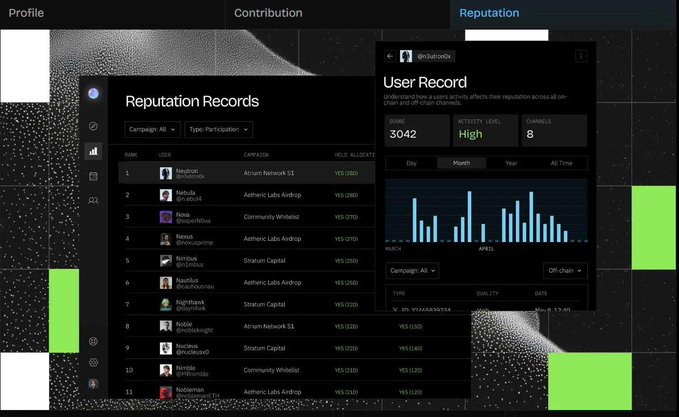Image resolution: width=679 pixels, height=417 pixels.
Task: Select 'Aetheric Labs Airdrop' in Nexus row
Action: (x=272, y=239)
